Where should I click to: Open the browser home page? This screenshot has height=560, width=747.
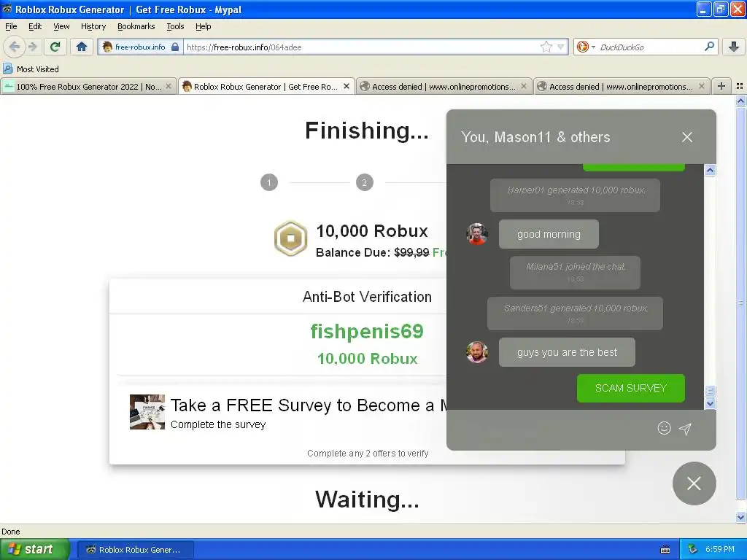click(x=82, y=47)
